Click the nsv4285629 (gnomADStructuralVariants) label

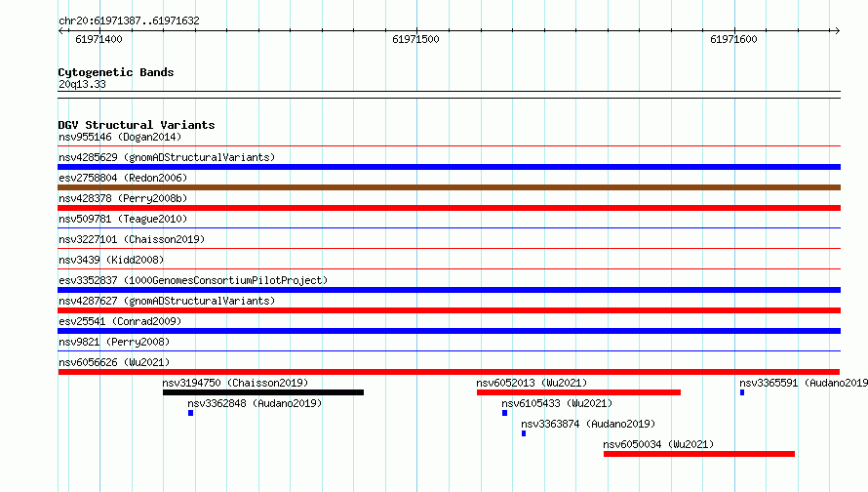[x=167, y=157]
